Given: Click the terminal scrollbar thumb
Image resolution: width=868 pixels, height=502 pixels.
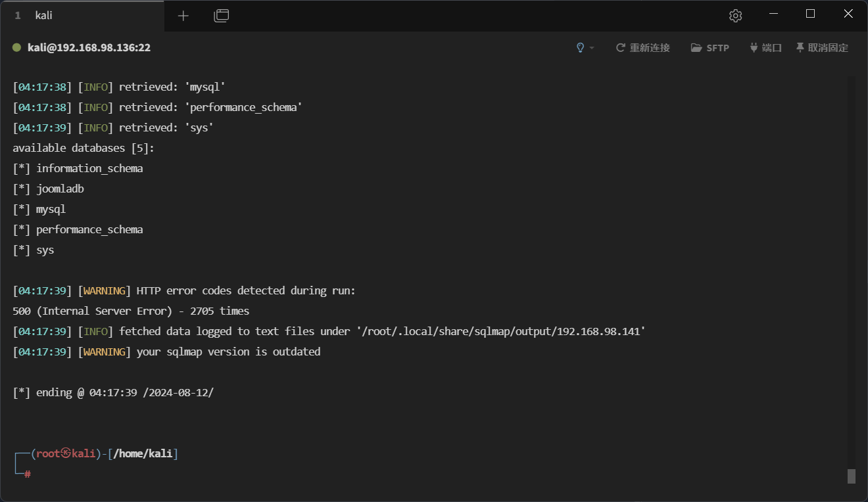Looking at the screenshot, I should [x=852, y=476].
